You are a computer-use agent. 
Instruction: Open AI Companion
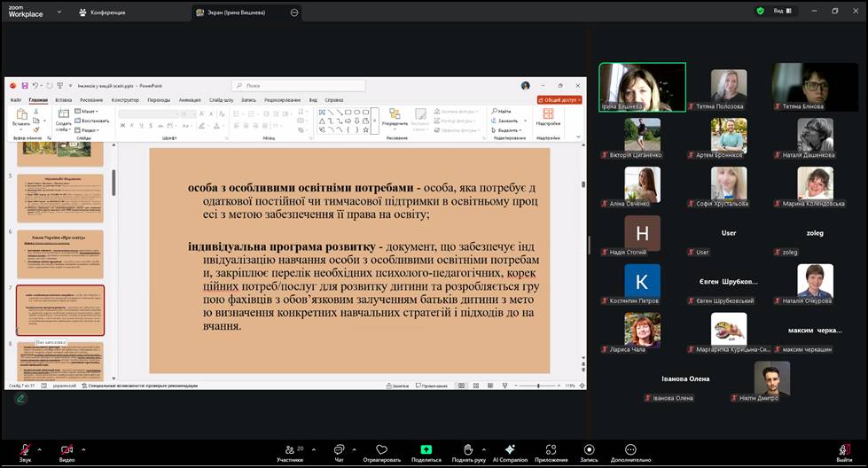(510, 450)
